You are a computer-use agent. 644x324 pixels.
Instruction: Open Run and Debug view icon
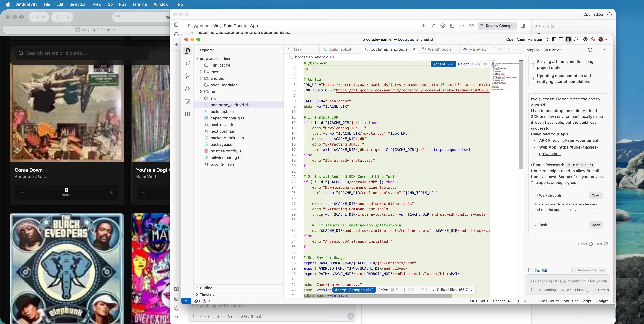(x=187, y=89)
